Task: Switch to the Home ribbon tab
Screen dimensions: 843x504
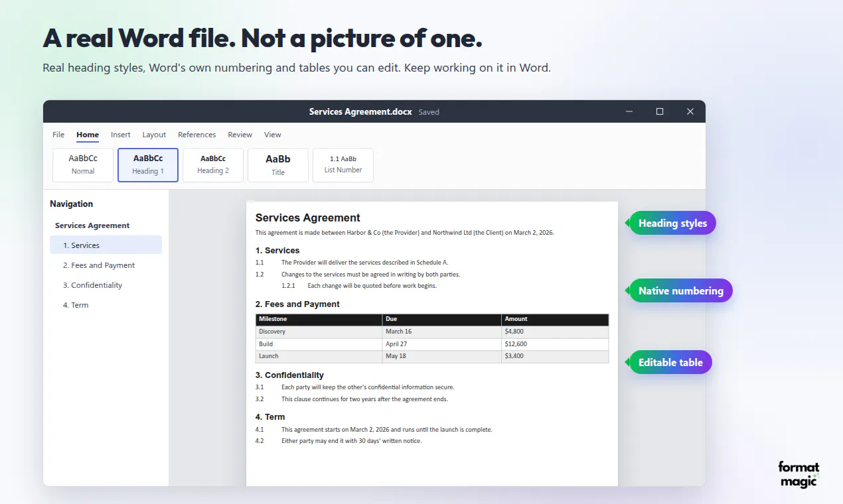Action: click(88, 135)
